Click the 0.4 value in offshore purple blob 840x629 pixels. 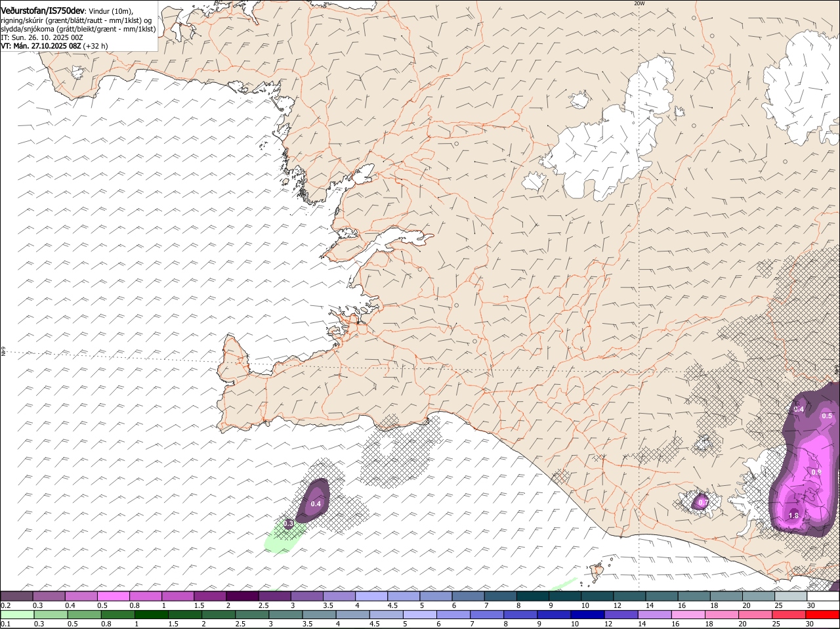pos(316,504)
